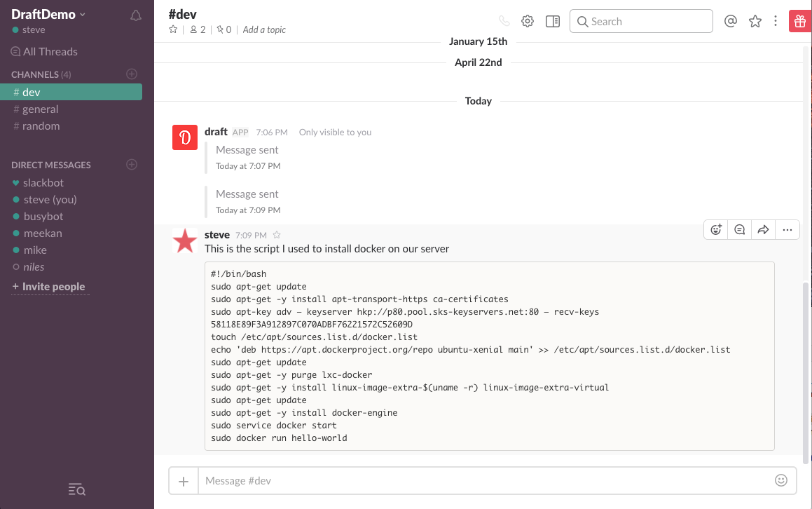Click the red gift What's New icon

tap(799, 21)
